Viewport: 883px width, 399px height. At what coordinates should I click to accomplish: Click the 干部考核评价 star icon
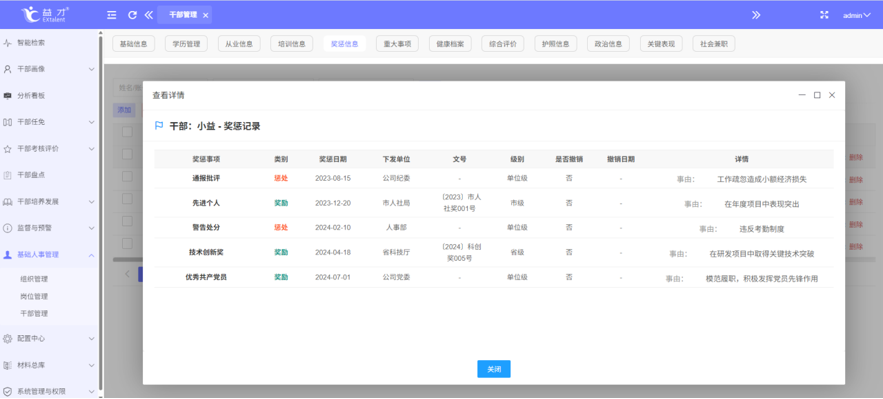(x=7, y=149)
